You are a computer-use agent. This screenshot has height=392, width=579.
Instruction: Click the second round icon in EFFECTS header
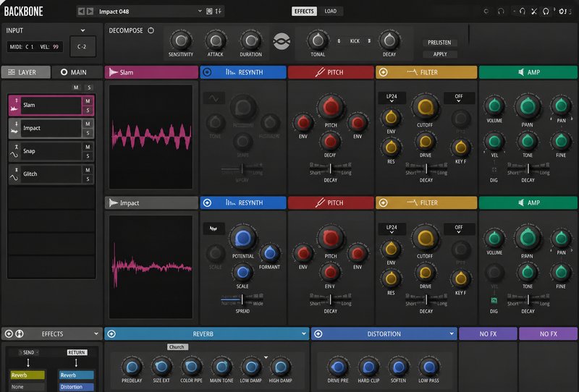(x=20, y=333)
